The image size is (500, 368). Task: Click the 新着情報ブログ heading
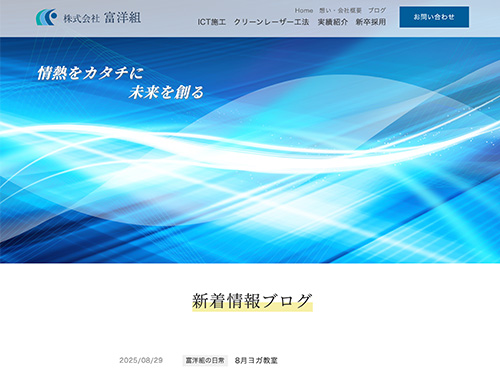pyautogui.click(x=252, y=301)
